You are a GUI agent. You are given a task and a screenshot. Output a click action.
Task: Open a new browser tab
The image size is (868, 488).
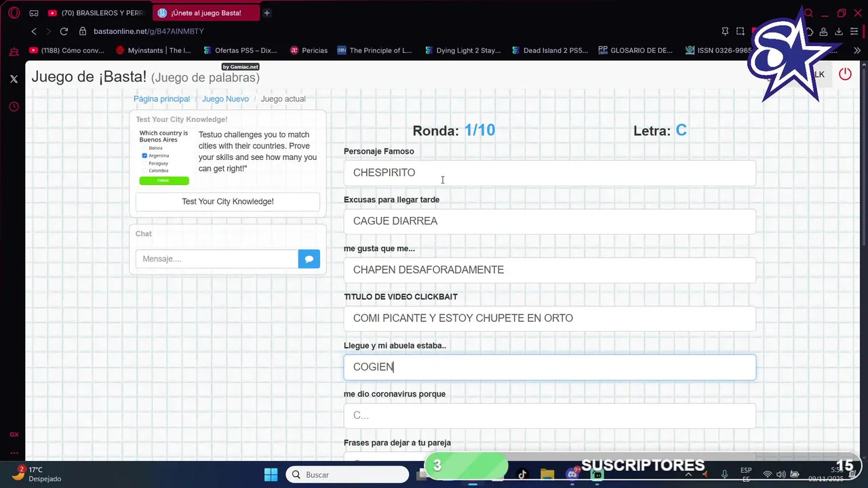267,13
